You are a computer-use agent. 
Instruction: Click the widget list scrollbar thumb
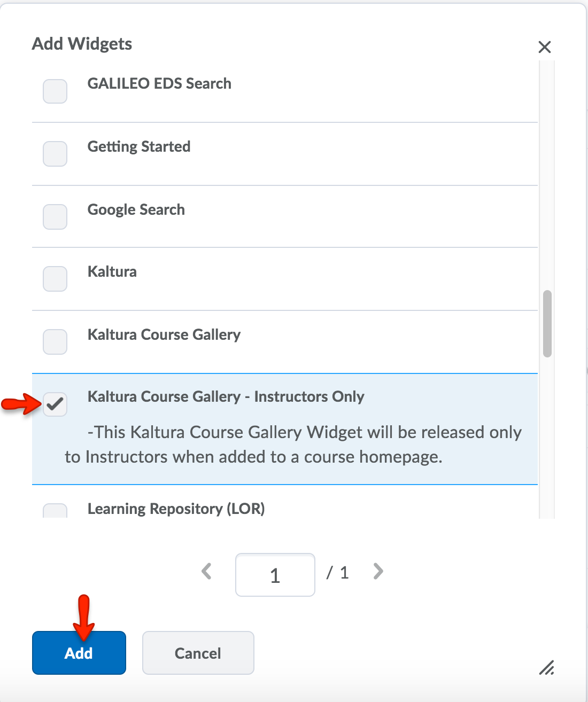coord(547,323)
